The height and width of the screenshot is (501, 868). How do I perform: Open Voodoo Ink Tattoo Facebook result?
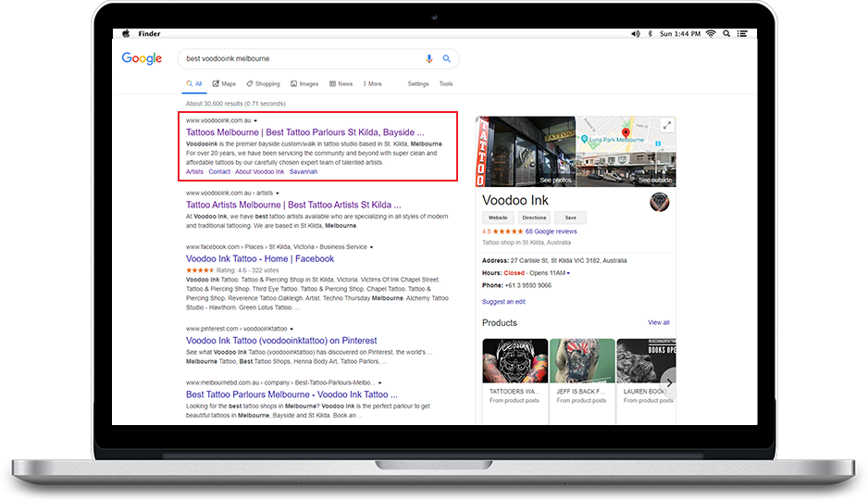(x=260, y=258)
